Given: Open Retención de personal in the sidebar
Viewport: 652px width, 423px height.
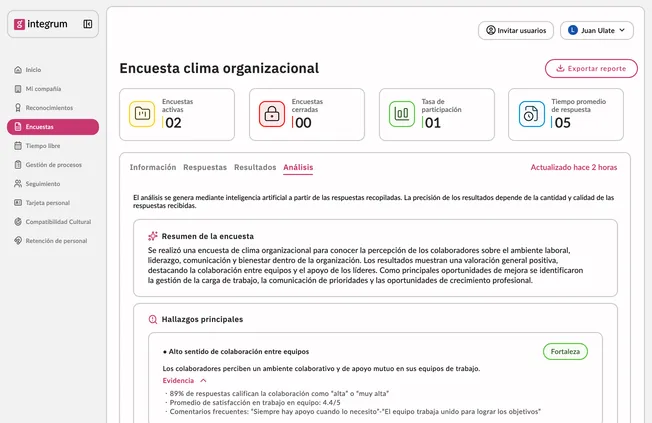Looking at the screenshot, I should (x=53, y=241).
